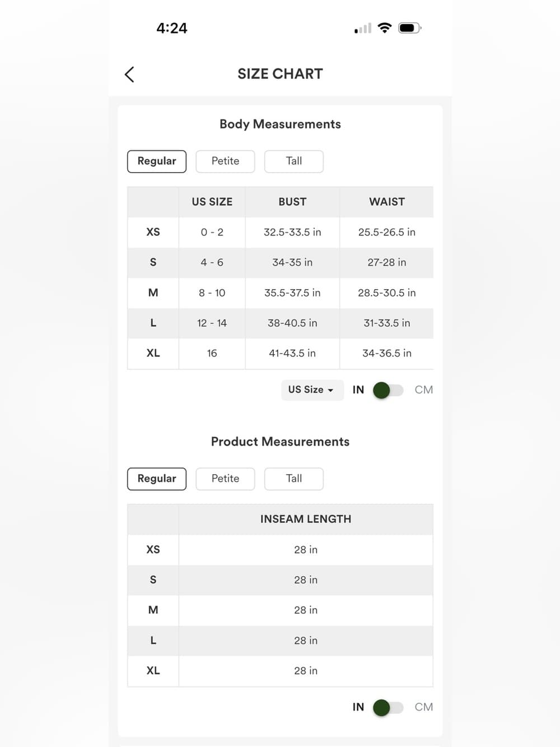560x747 pixels.
Task: Toggle Product Measurements IN/CM unit switch
Action: (388, 707)
